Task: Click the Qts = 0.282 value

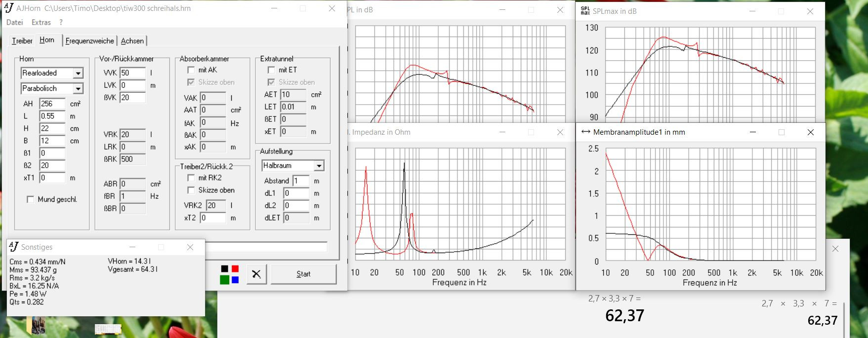Action: [x=26, y=302]
